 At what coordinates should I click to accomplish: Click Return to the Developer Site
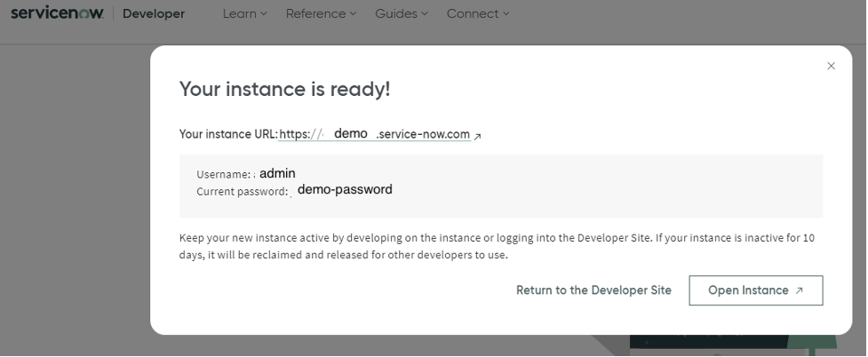(x=593, y=290)
